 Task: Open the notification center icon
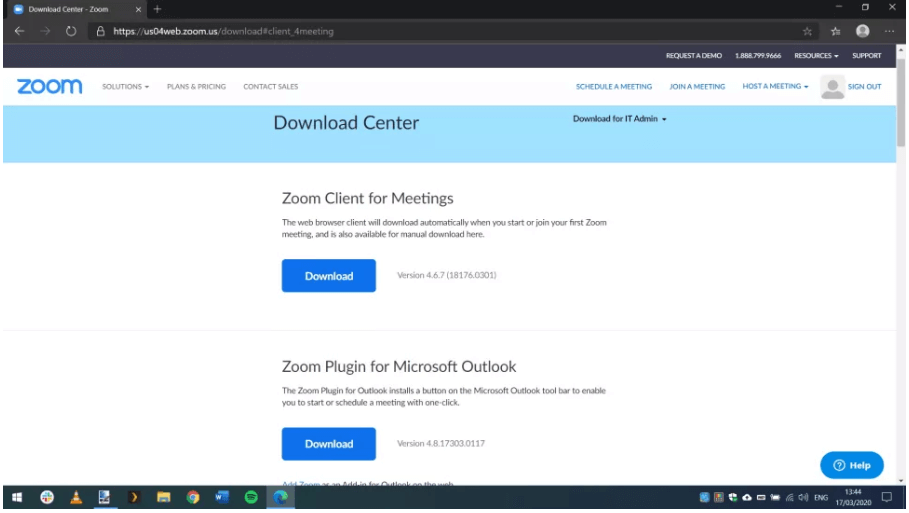click(x=887, y=497)
